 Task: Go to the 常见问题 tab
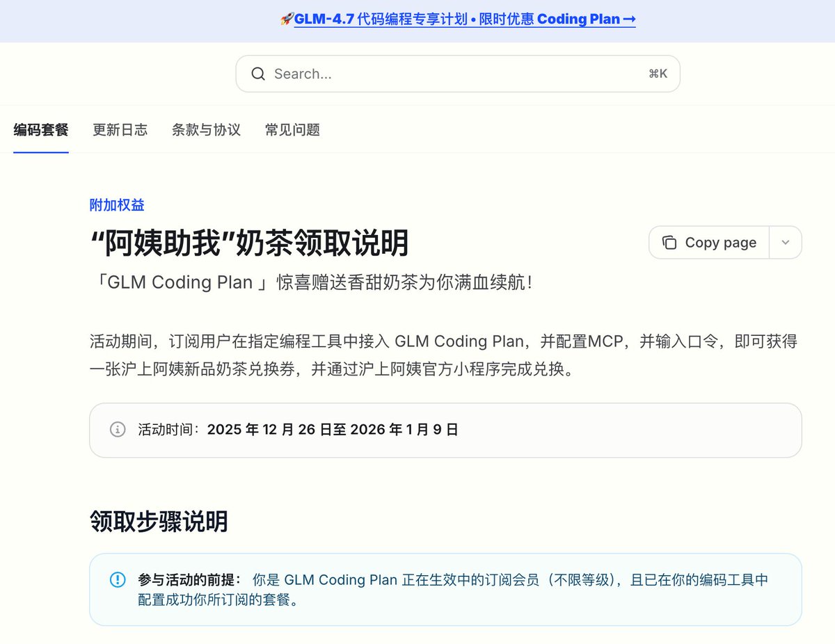(x=293, y=130)
